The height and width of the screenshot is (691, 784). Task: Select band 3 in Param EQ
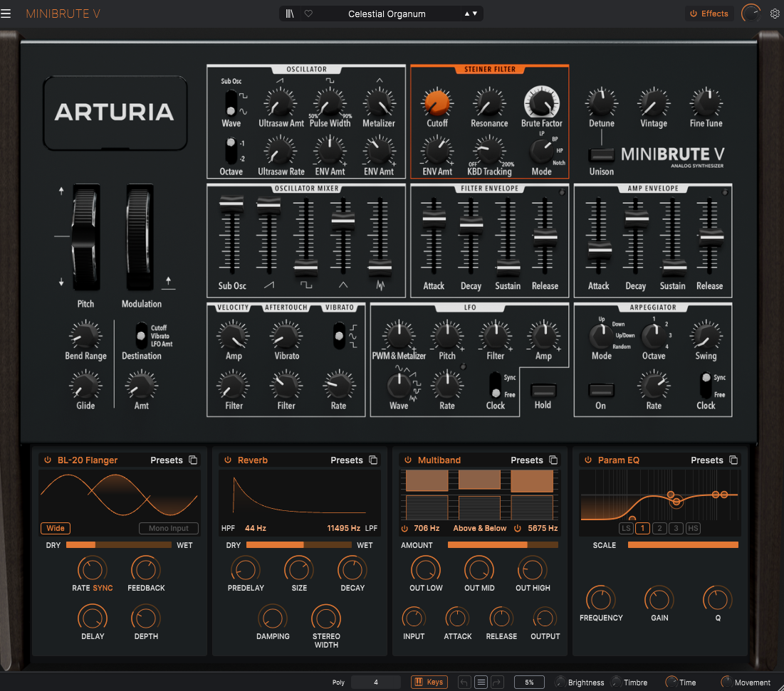676,528
